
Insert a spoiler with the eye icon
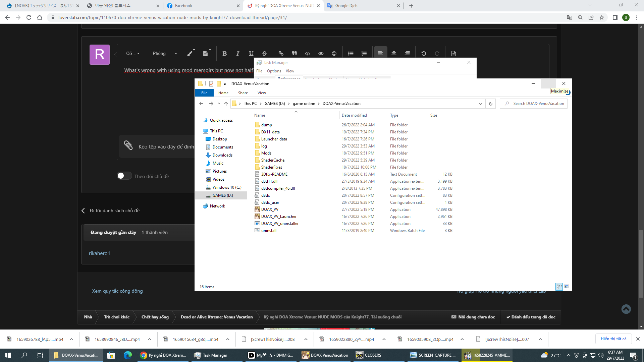tap(321, 53)
